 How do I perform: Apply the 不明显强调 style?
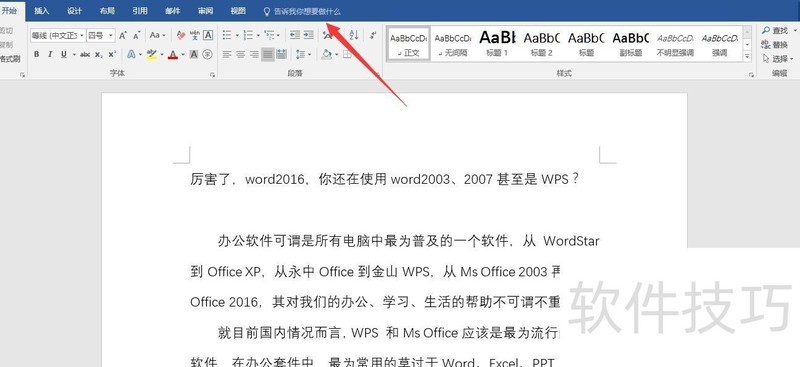click(675, 43)
